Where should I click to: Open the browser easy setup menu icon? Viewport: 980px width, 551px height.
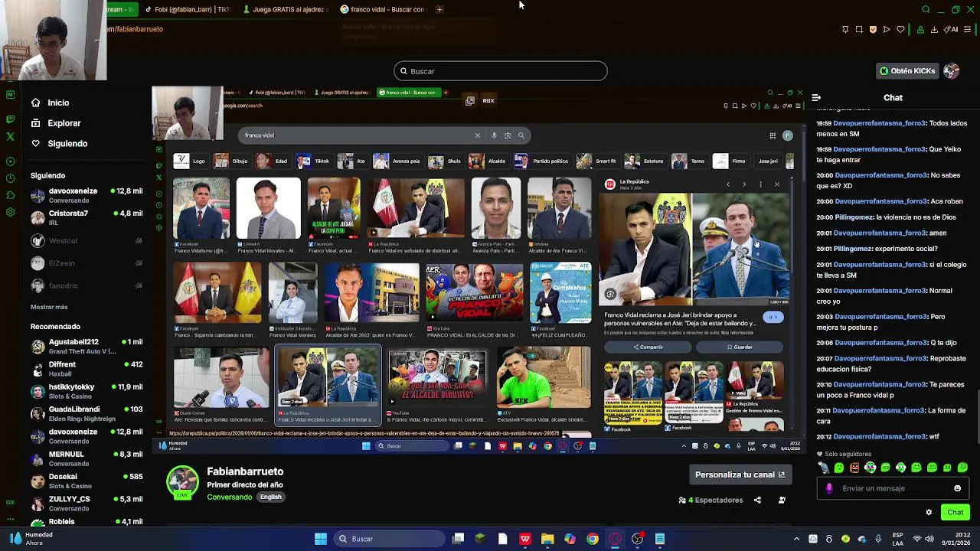click(x=968, y=30)
